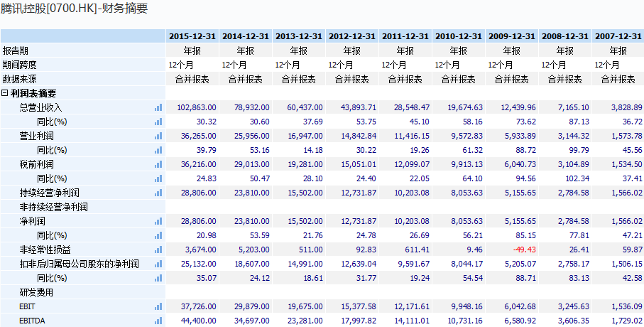Screen dimensions: 644x327
Task: Click the 扣非后归属母公司股东的净利润 row label
Action: pos(80,264)
